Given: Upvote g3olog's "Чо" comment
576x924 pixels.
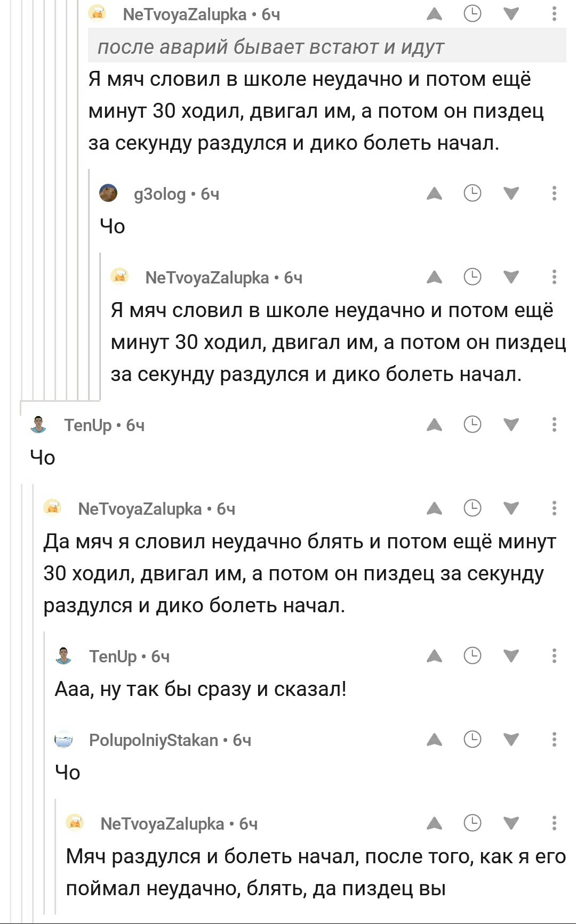Looking at the screenshot, I should (x=435, y=193).
